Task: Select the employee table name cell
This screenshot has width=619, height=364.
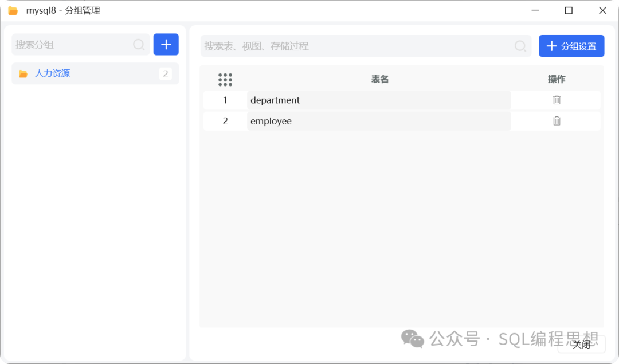Action: (378, 121)
